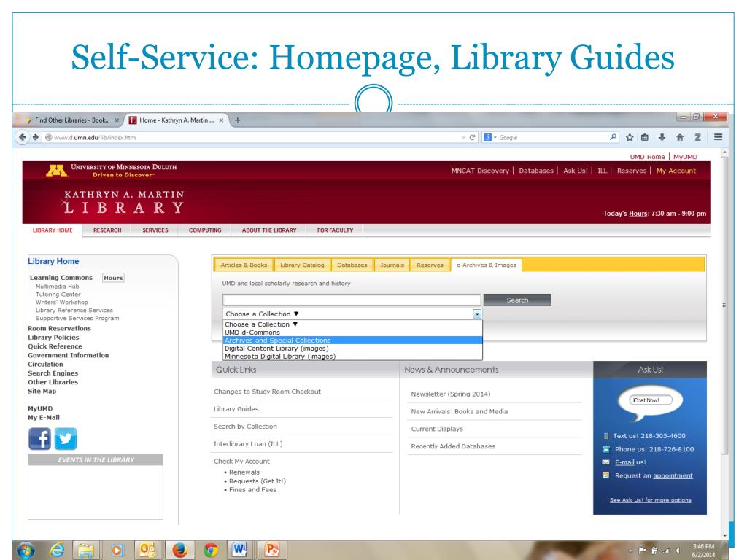The image size is (747, 560).
Task: Open the search engine selector dropdown
Action: coord(490,137)
